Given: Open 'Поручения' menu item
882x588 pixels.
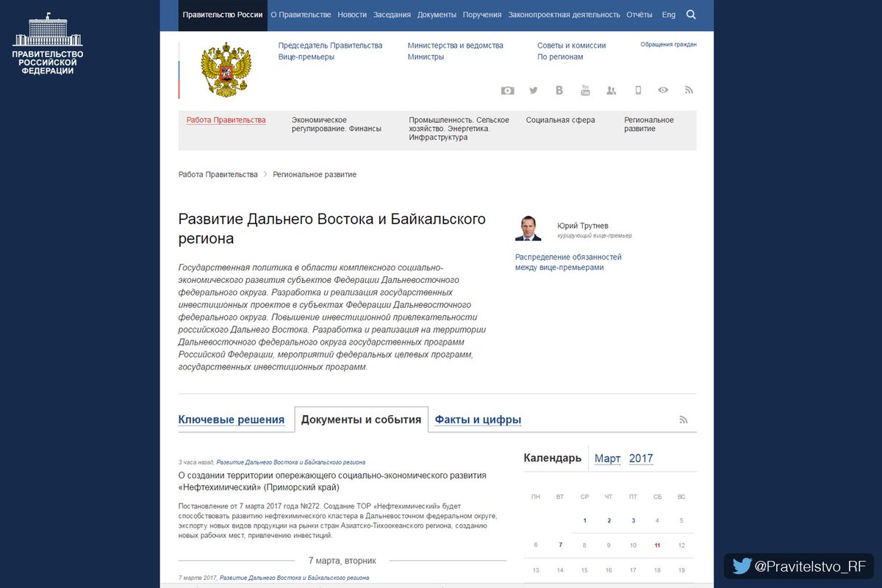Looking at the screenshot, I should click(x=483, y=15).
